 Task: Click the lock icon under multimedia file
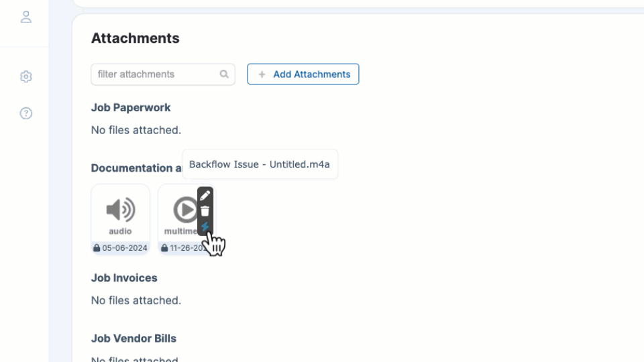tap(164, 248)
